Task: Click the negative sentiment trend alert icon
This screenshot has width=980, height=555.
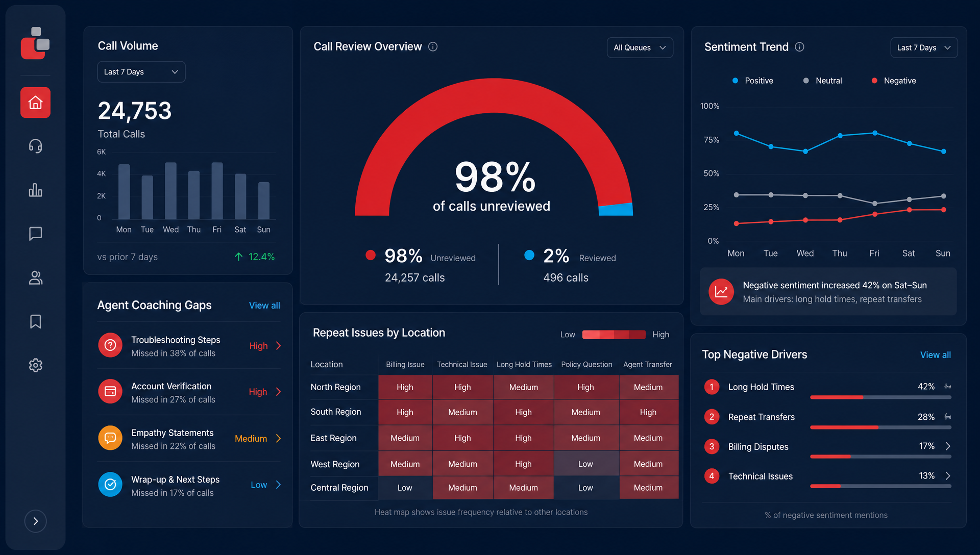Action: point(721,292)
